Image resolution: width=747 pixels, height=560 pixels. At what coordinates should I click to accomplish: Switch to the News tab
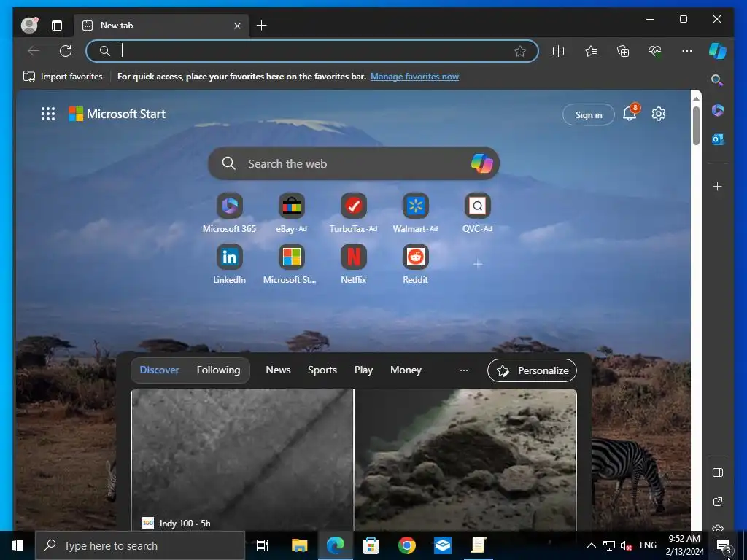click(x=278, y=370)
